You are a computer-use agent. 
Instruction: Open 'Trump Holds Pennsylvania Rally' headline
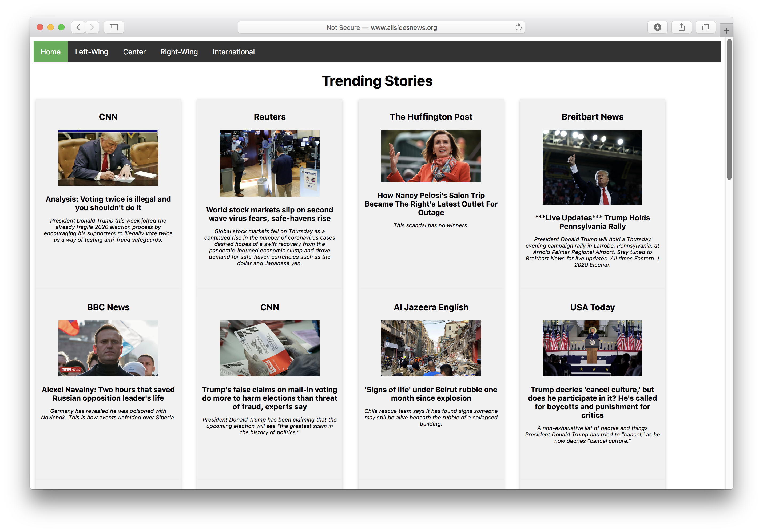coord(592,222)
